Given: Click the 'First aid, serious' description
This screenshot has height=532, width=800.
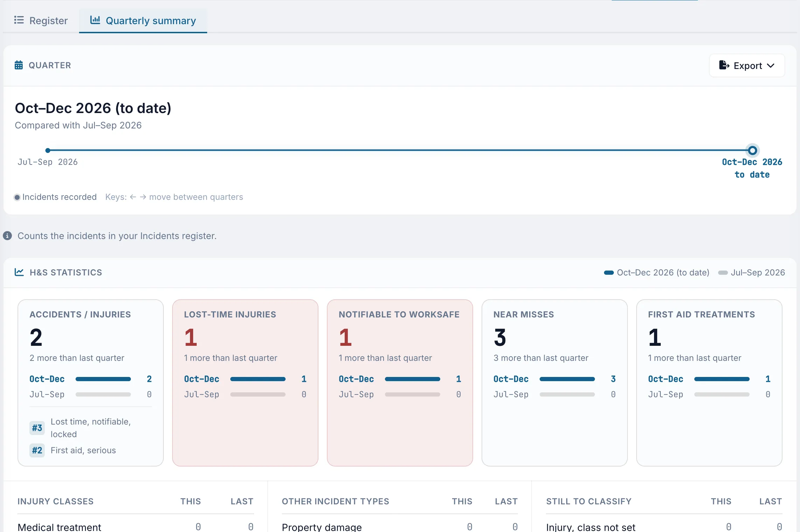Looking at the screenshot, I should click(83, 450).
